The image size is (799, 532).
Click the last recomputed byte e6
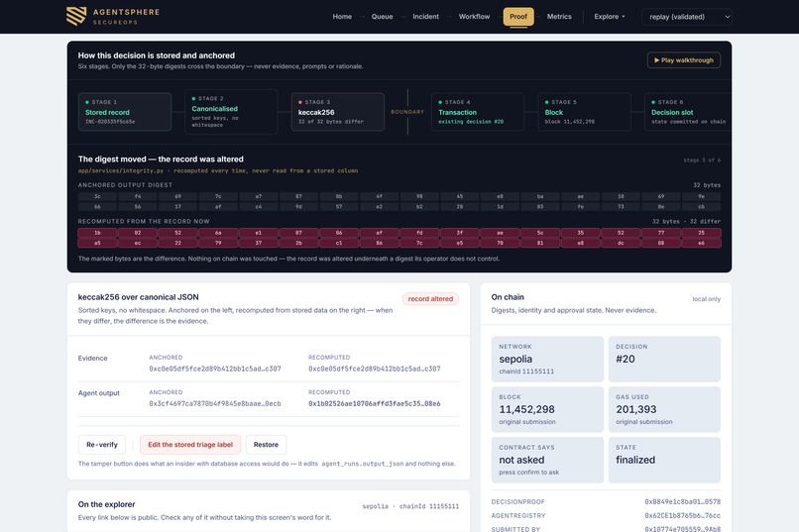701,244
